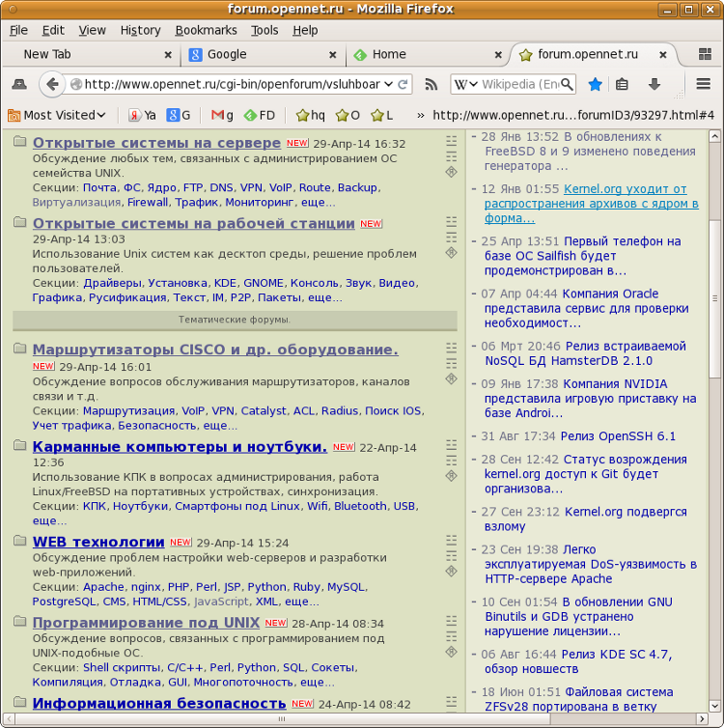The width and height of the screenshot is (724, 728).
Task: Click the RSS feed subscribe icon
Action: coord(432,85)
